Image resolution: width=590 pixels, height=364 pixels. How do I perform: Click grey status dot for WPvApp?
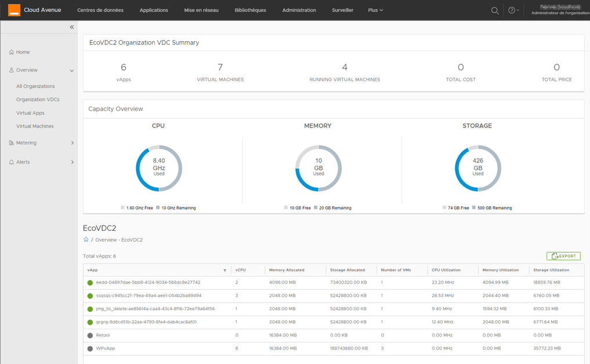coord(90,348)
